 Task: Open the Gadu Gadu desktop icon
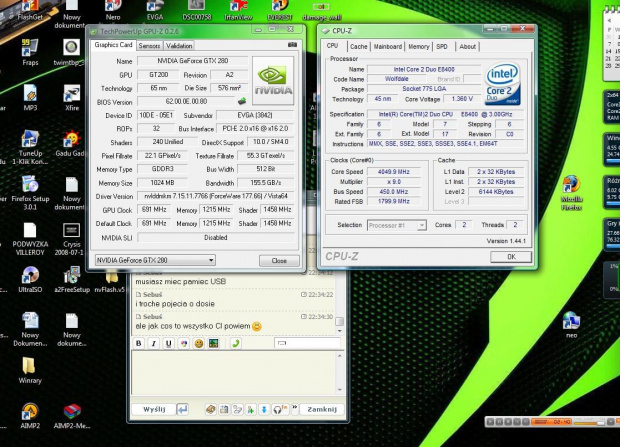tap(72, 143)
